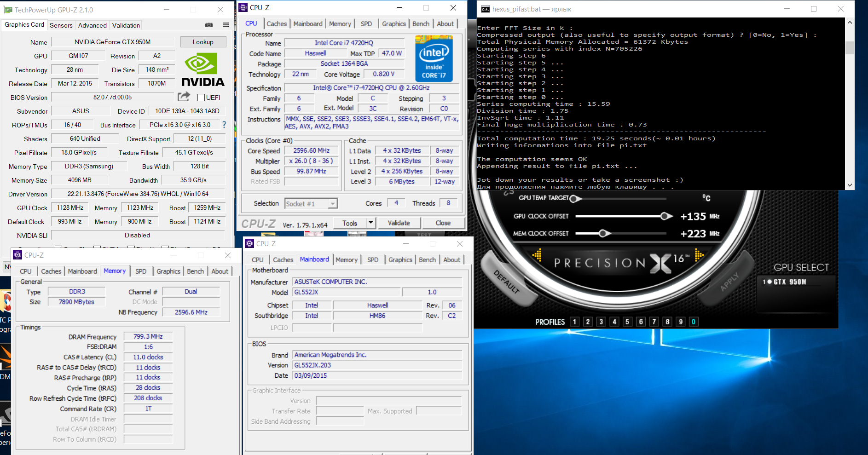The image size is (868, 455).
Task: Click the right yellow arrow beside Precision X logo
Action: click(x=699, y=254)
